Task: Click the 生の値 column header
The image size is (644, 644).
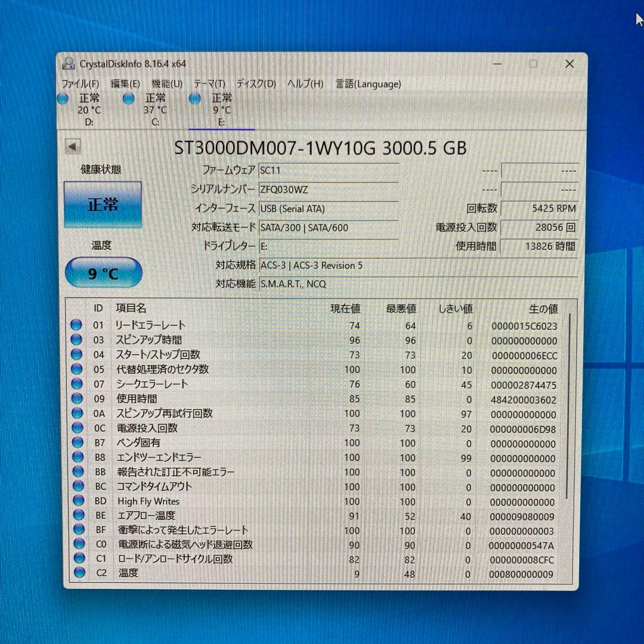Action: click(x=543, y=309)
